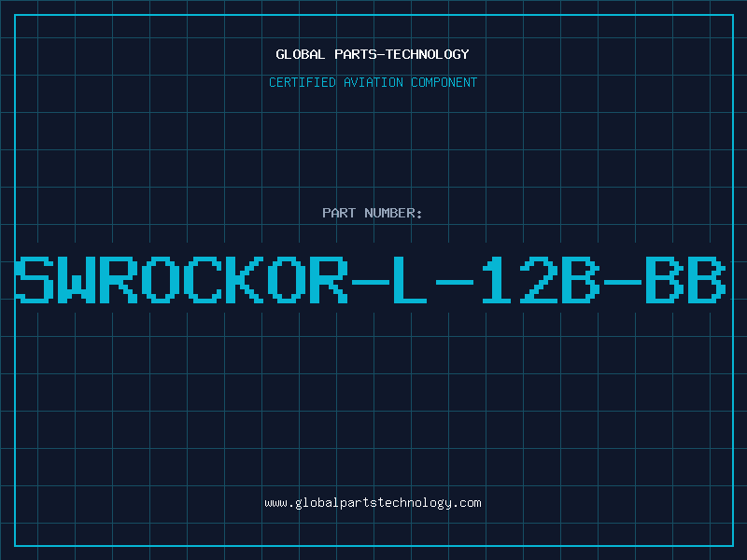Select the part number SWROCKOR-L-12B-BB
Image resolution: width=747 pixels, height=560 pixels.
tap(371, 280)
